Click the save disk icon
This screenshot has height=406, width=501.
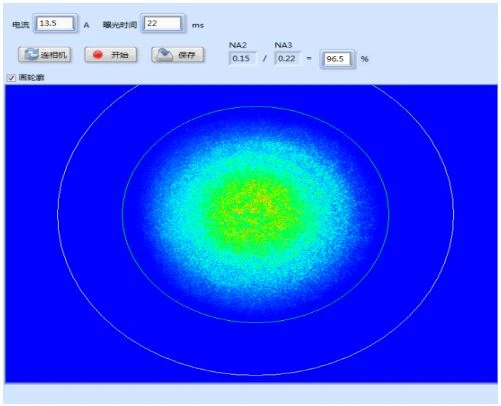[165, 54]
